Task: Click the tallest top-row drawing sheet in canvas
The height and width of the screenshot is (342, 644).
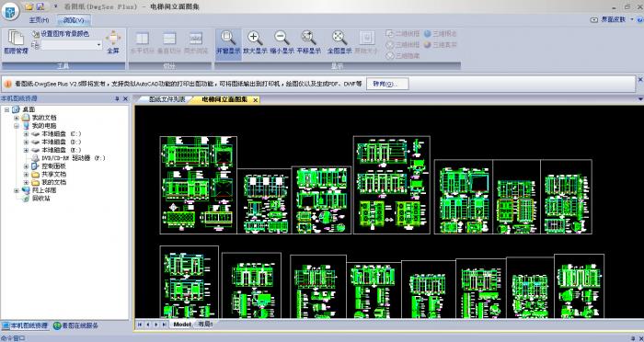Action: (391, 185)
